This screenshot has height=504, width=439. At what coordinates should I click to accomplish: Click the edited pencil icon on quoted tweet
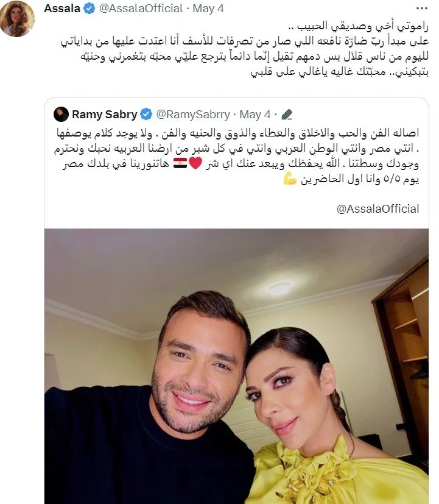[x=287, y=115]
